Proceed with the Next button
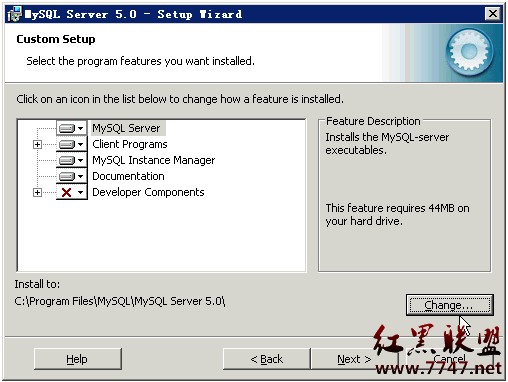The width and height of the screenshot is (508, 382). pyautogui.click(x=354, y=359)
